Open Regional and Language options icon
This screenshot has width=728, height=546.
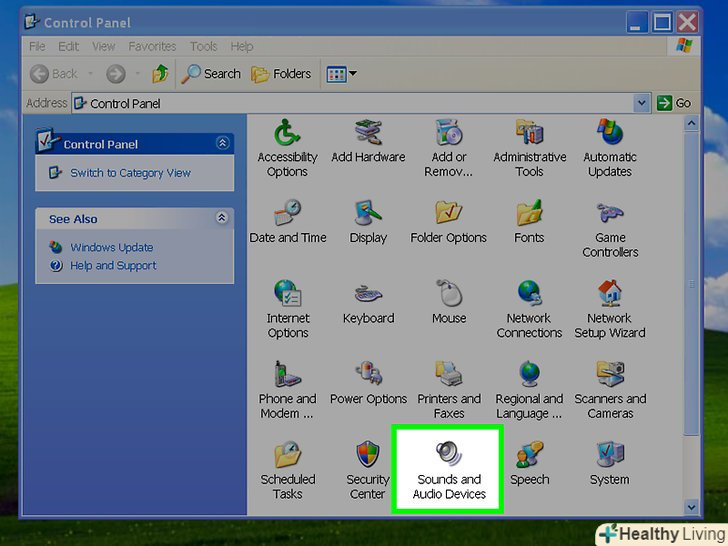click(x=529, y=390)
